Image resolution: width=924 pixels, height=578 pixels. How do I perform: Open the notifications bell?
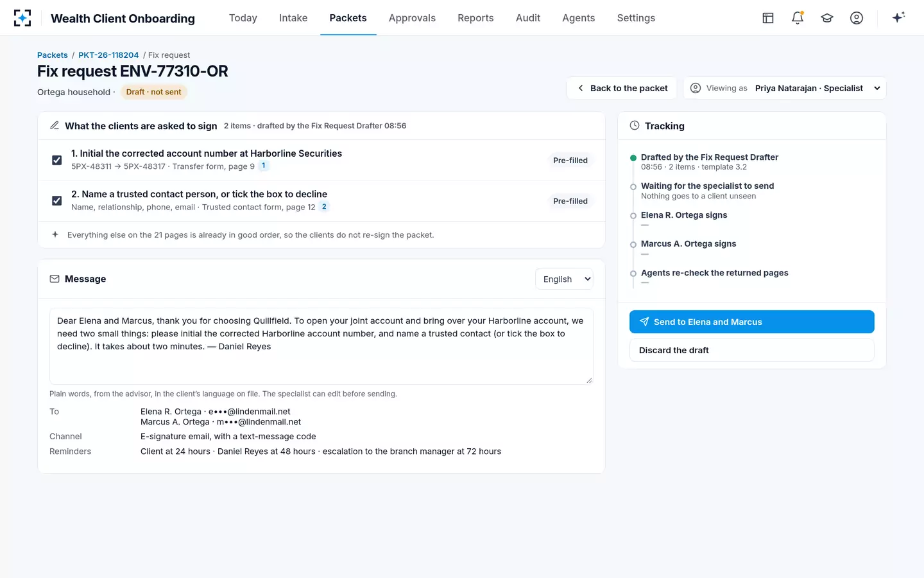pyautogui.click(x=798, y=18)
